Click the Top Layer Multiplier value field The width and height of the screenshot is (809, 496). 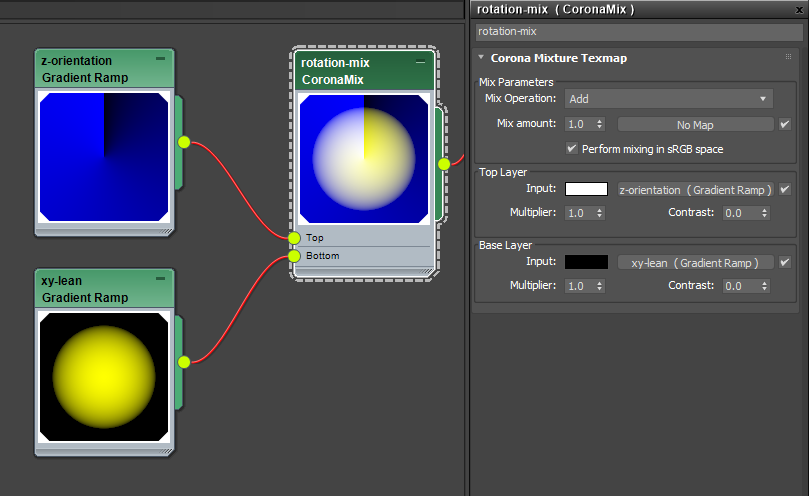[580, 213]
